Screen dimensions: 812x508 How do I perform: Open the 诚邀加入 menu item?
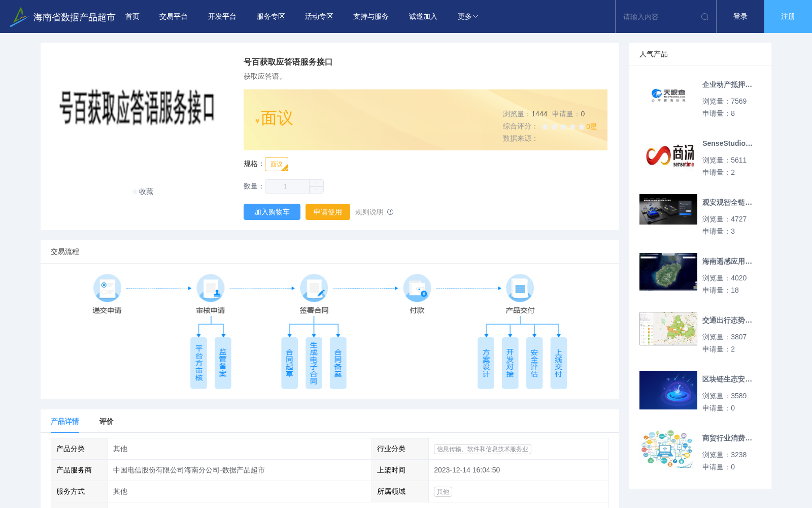423,17
